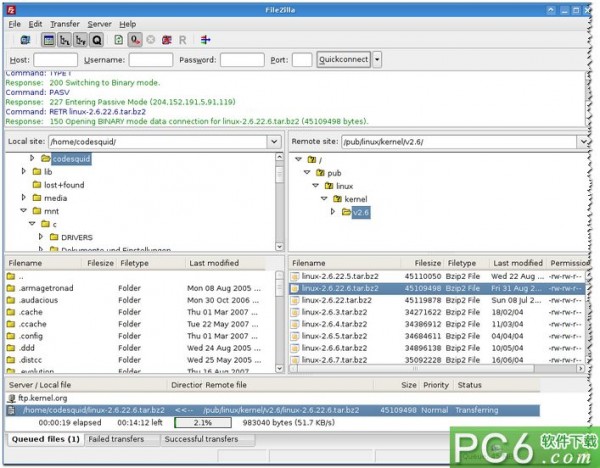
Task: Open the filename filters icon
Action: [x=205, y=40]
